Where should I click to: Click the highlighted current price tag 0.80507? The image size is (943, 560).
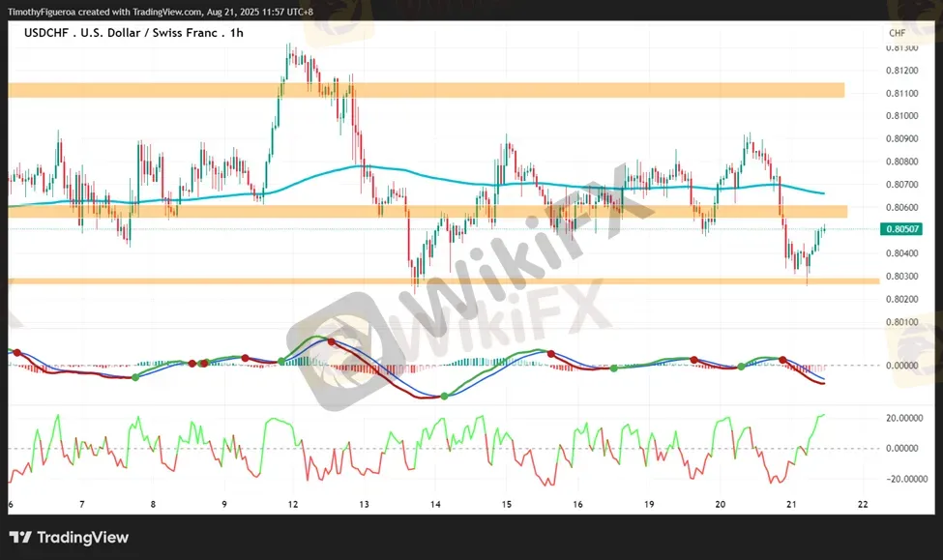900,229
